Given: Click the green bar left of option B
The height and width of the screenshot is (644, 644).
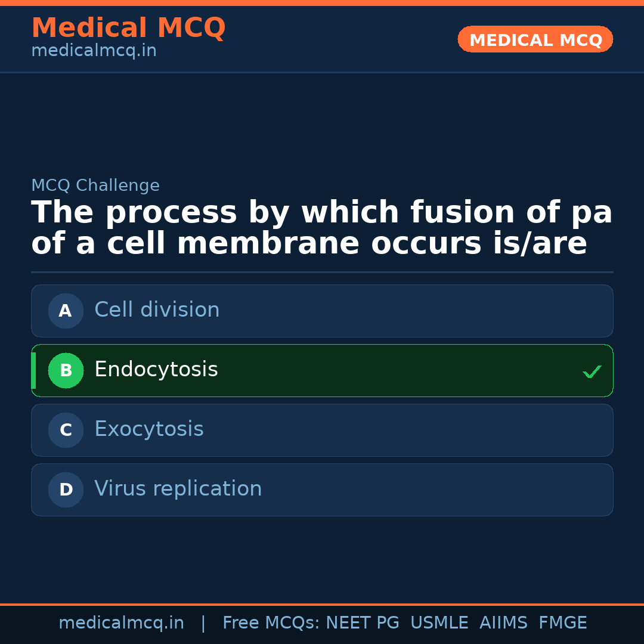Looking at the screenshot, I should click(33, 370).
